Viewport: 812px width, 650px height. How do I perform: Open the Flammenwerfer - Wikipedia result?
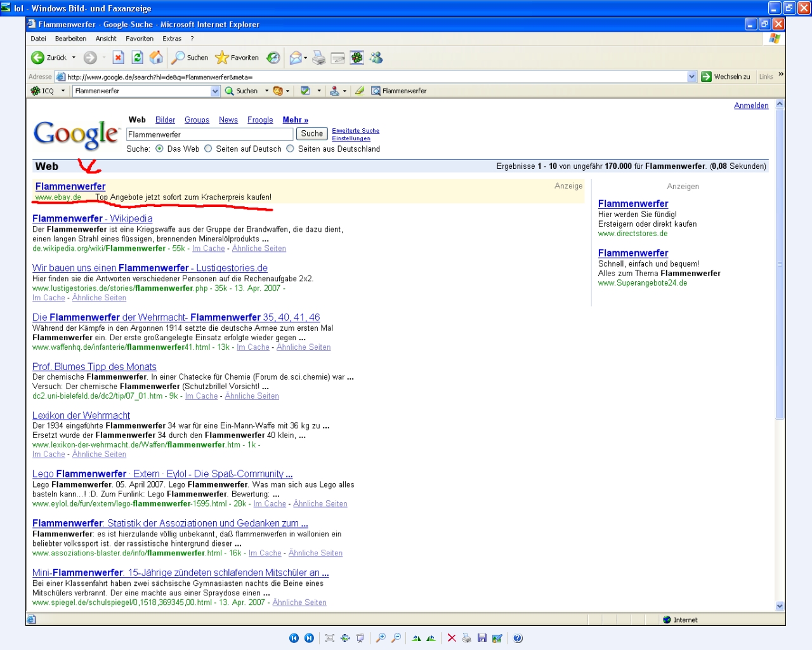[x=93, y=218]
